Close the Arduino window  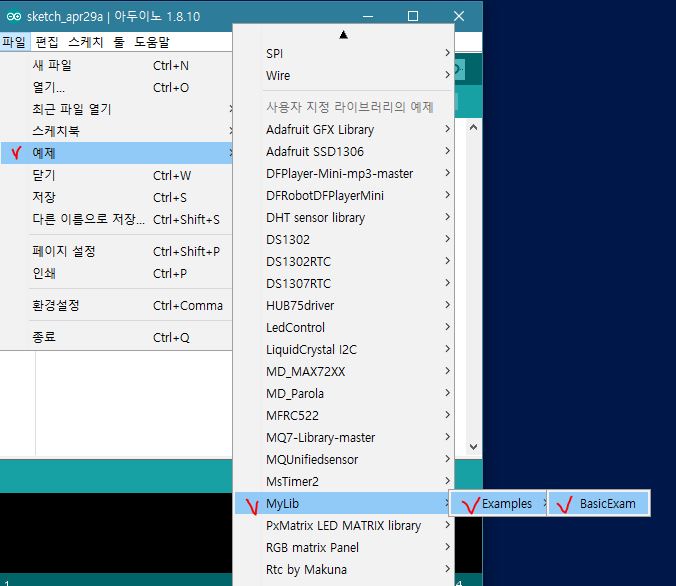click(459, 16)
